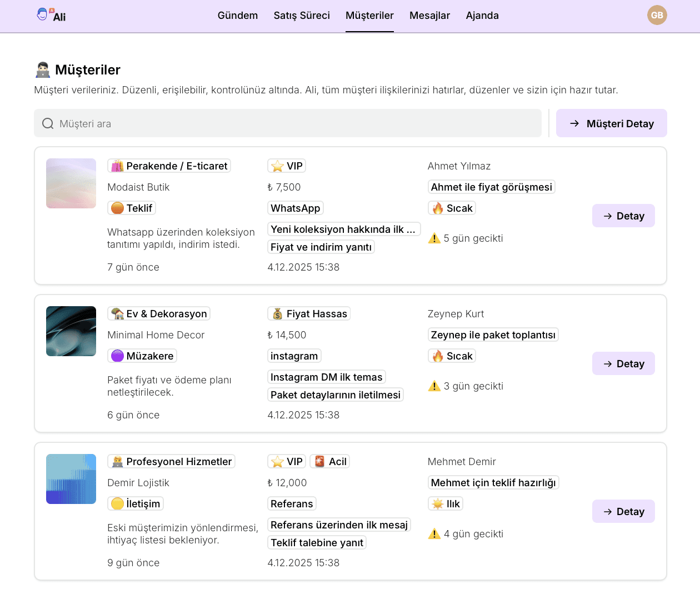
Task: Click the search magnifier icon
Action: pos(48,123)
